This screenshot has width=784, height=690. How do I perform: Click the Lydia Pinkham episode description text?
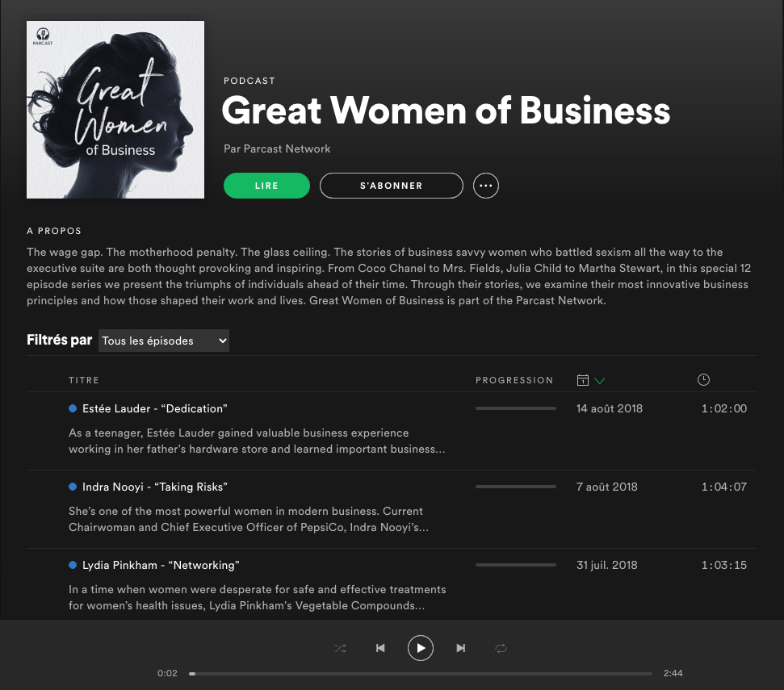(x=257, y=597)
